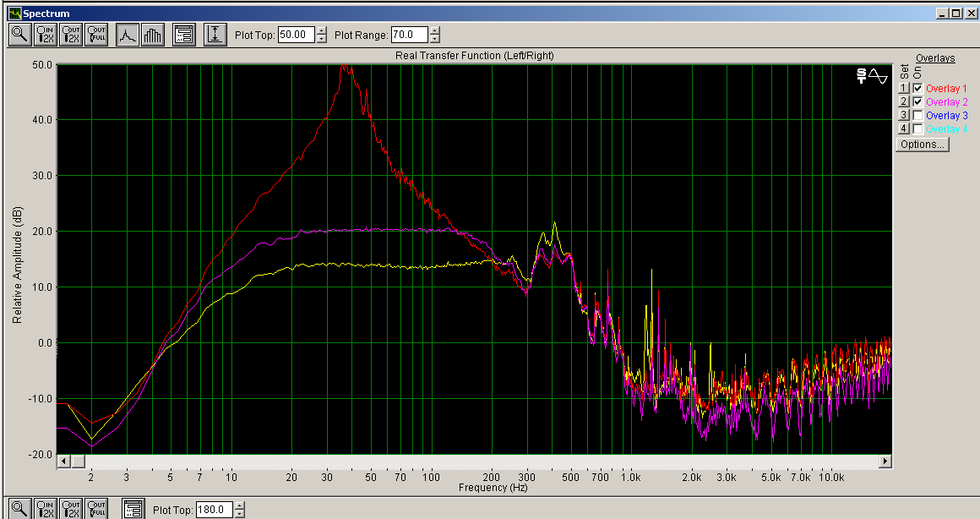Image resolution: width=980 pixels, height=519 pixels.
Task: Click the Frequency (Hz) axis label
Action: 493,488
